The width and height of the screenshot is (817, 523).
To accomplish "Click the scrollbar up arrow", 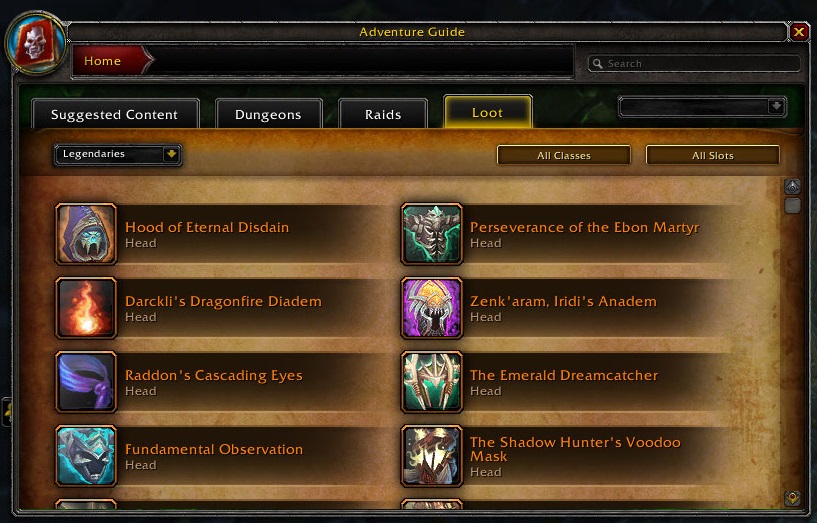I will (793, 186).
